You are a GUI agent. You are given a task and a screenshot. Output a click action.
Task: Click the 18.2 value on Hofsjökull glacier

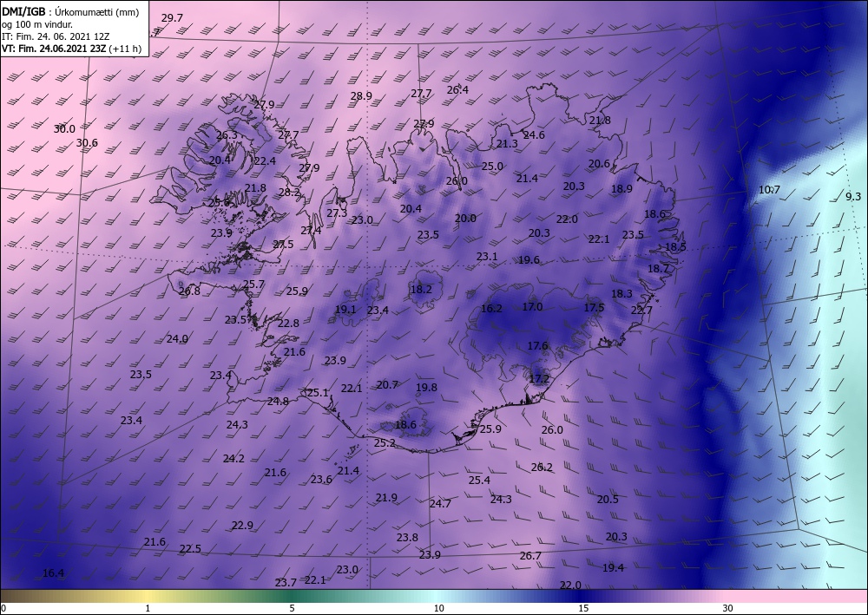click(x=421, y=290)
